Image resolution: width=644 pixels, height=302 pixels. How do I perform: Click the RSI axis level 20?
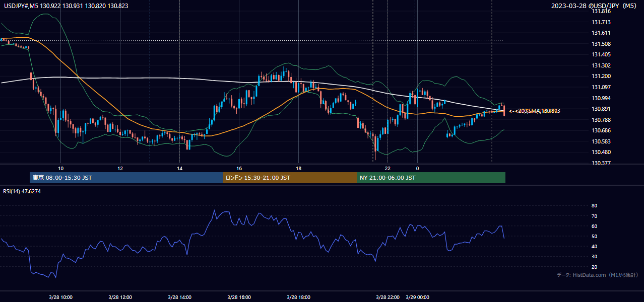point(594,267)
